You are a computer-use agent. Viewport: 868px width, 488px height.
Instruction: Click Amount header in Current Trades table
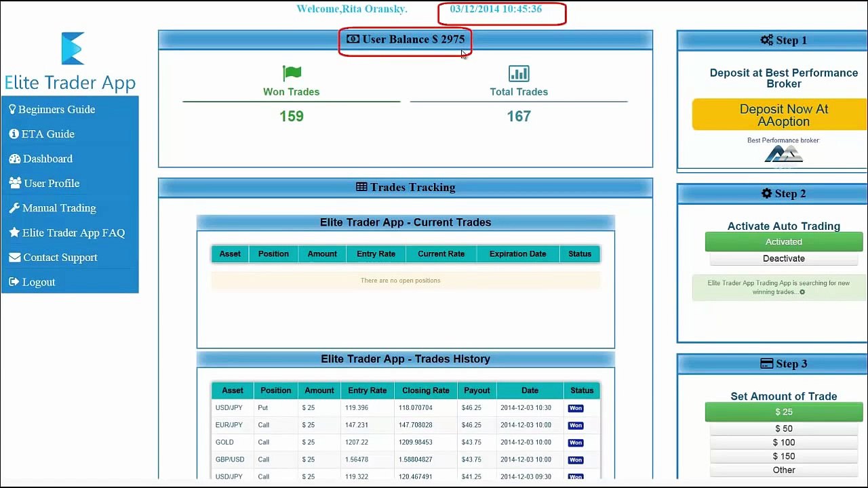tap(322, 253)
